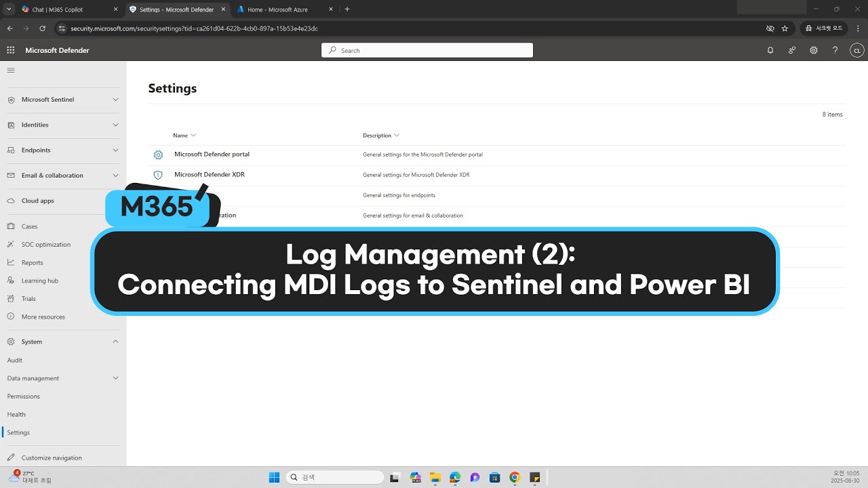Open a new browser tab with plus

347,9
